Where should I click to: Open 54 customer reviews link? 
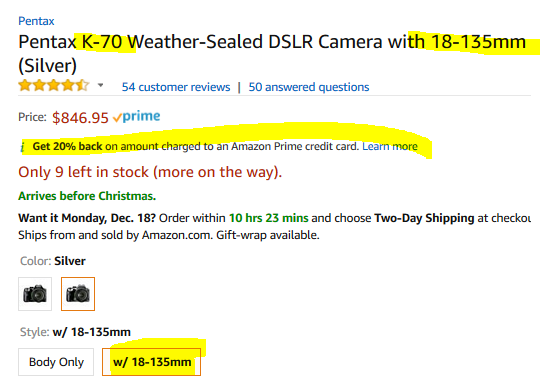[x=176, y=87]
